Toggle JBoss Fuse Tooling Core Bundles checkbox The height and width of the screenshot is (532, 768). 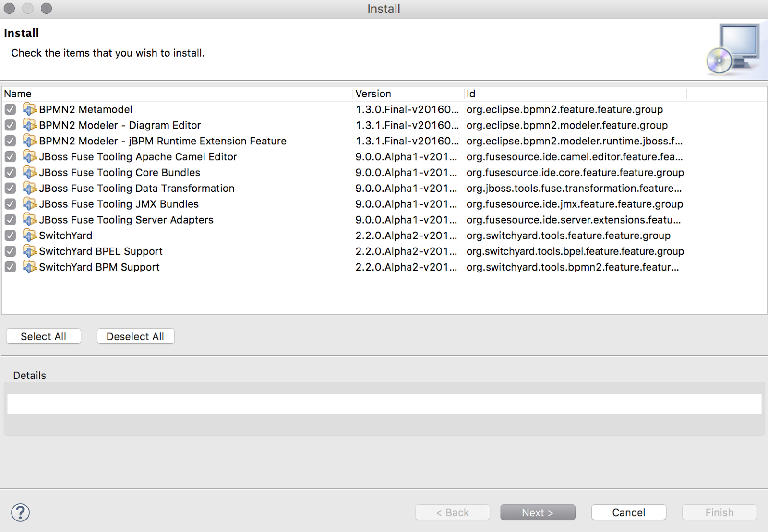point(10,172)
